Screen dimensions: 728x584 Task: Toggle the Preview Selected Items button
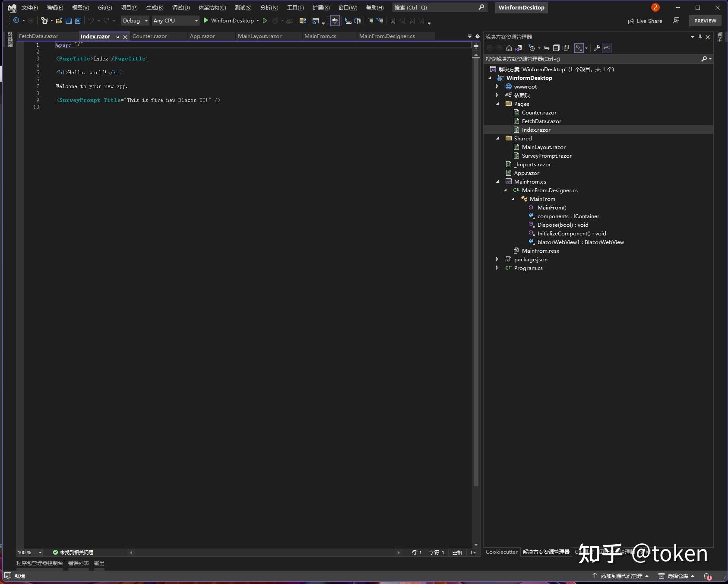[x=607, y=48]
